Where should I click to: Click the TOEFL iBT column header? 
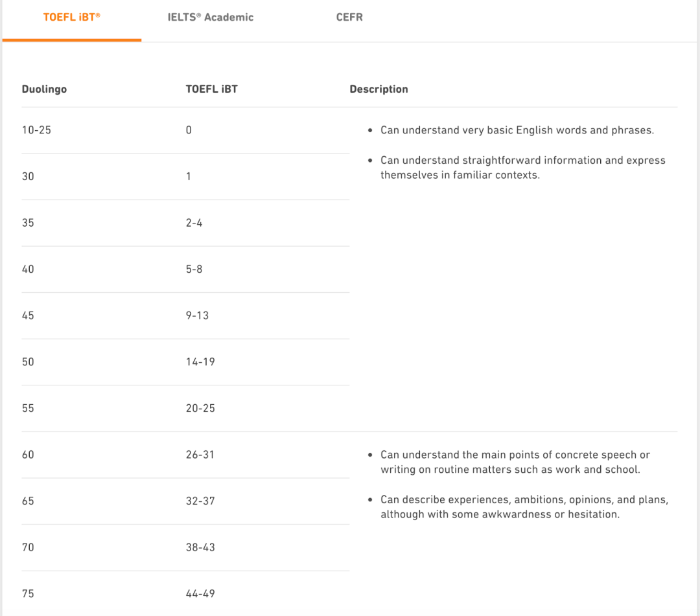click(x=211, y=89)
